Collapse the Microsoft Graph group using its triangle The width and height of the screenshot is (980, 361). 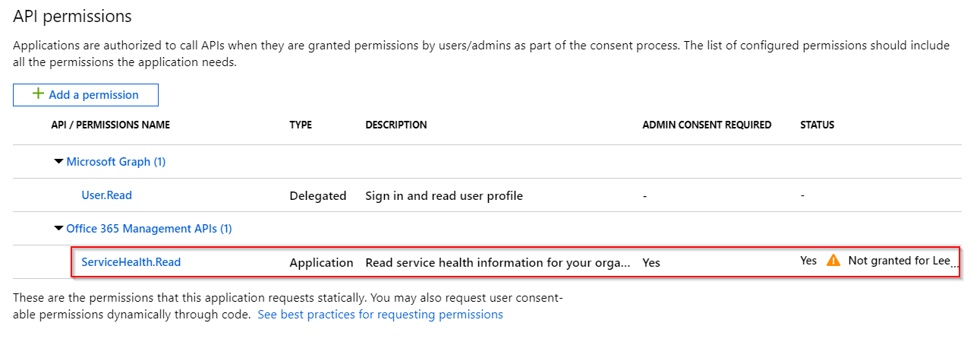click(58, 162)
